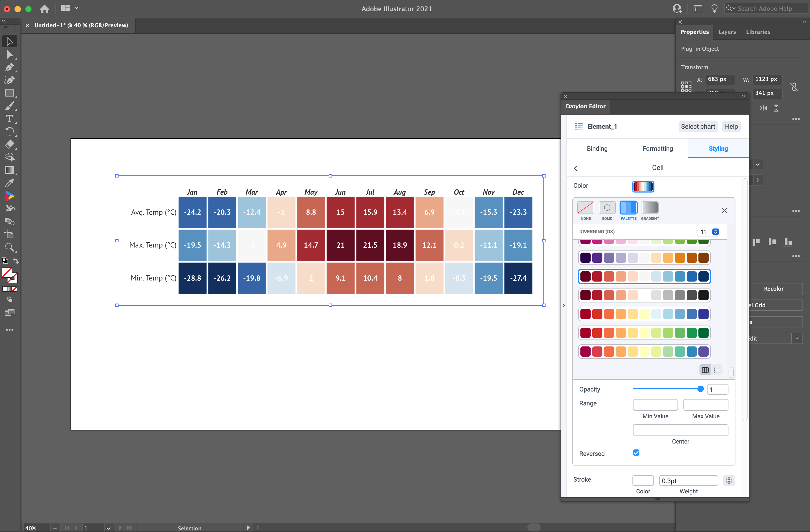The height and width of the screenshot is (532, 810).
Task: Choose the GRADIENT color fill option
Action: (x=649, y=208)
